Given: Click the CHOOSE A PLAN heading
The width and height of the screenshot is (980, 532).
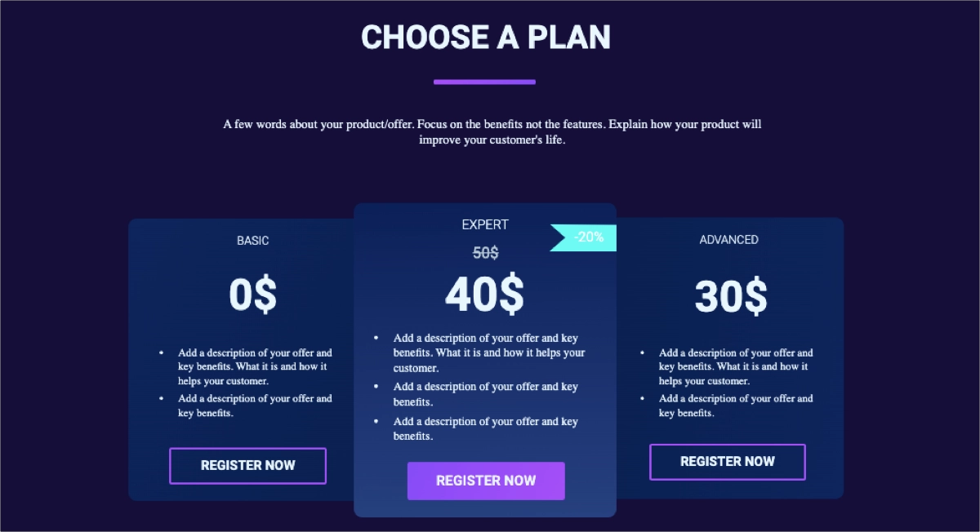Looking at the screenshot, I should (x=486, y=37).
